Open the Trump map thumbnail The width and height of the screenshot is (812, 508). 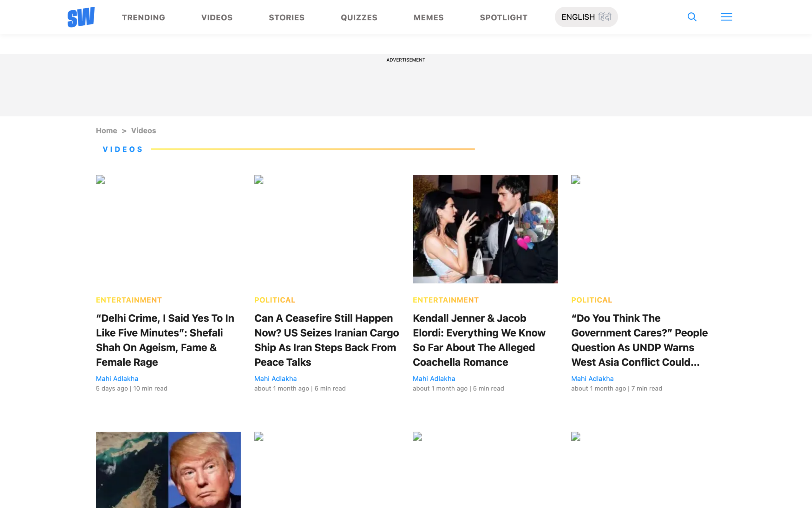pyautogui.click(x=168, y=470)
